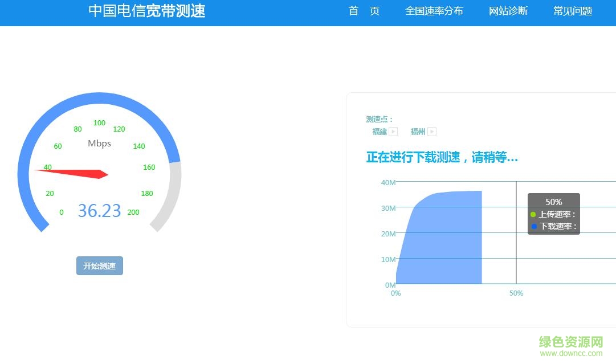The width and height of the screenshot is (616, 364).
Task: Expand the 福州 test point dropdown
Action: pos(432,132)
